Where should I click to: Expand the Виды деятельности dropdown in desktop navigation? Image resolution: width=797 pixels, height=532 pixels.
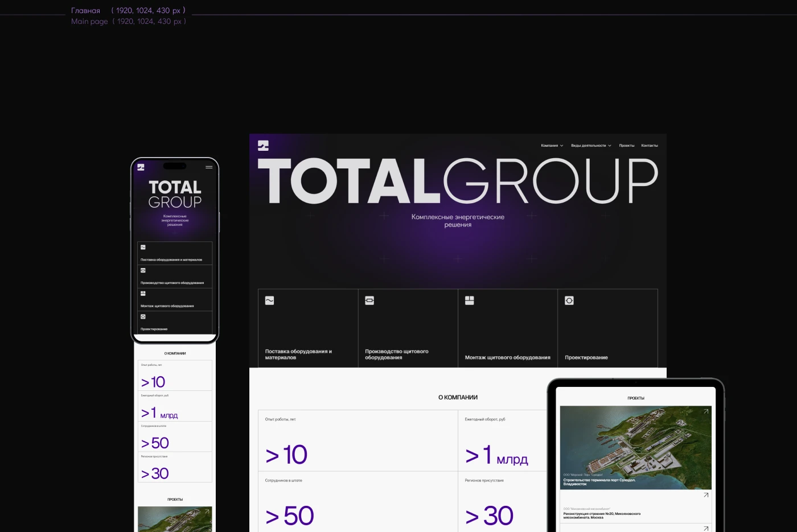point(591,146)
